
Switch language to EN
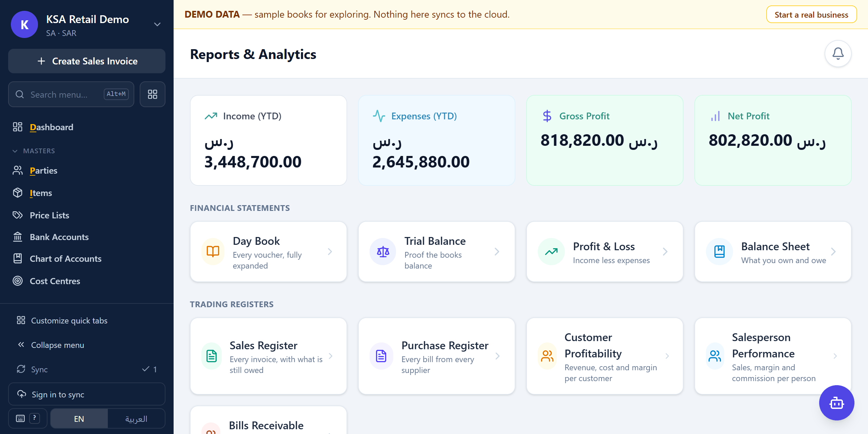tap(79, 419)
